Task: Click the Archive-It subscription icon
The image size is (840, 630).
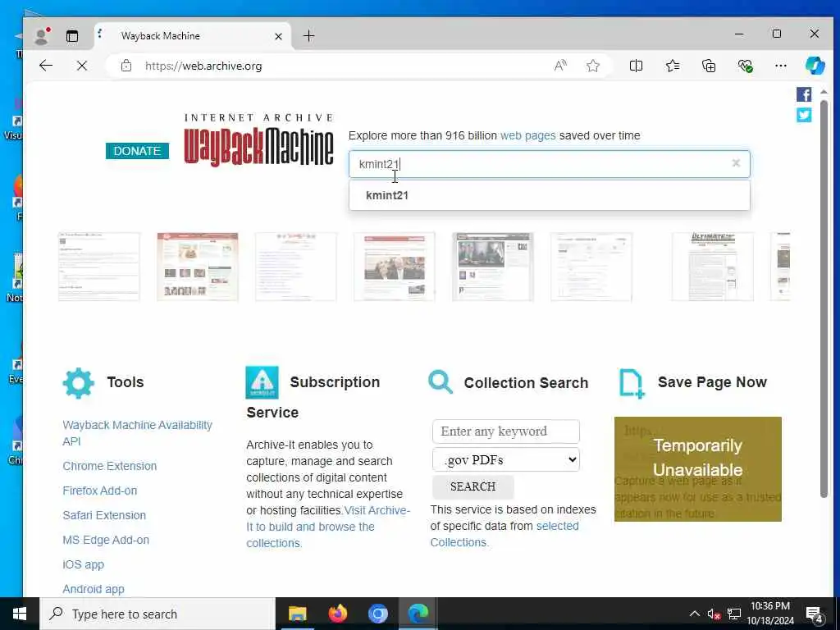Action: (x=262, y=382)
